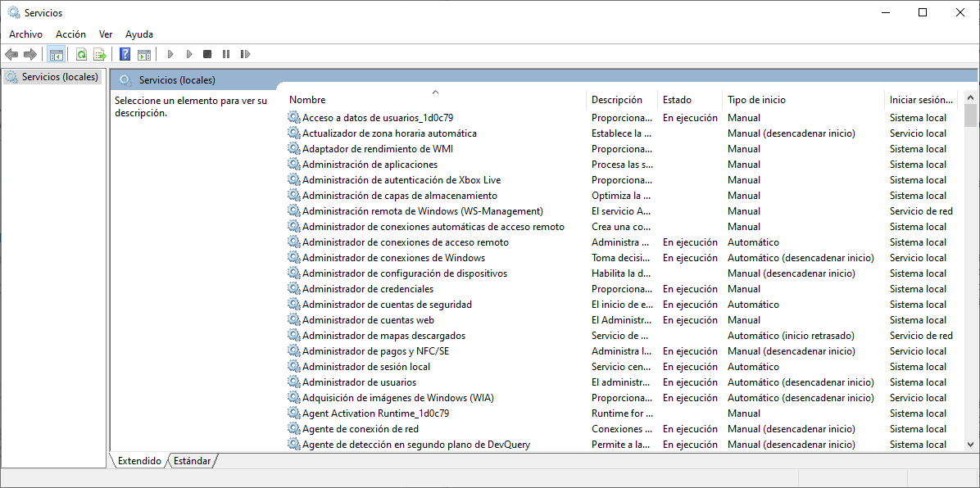Select Agente de detección en segundo plano de DevQuery
Viewport: 980px width, 488px height.
(416, 445)
